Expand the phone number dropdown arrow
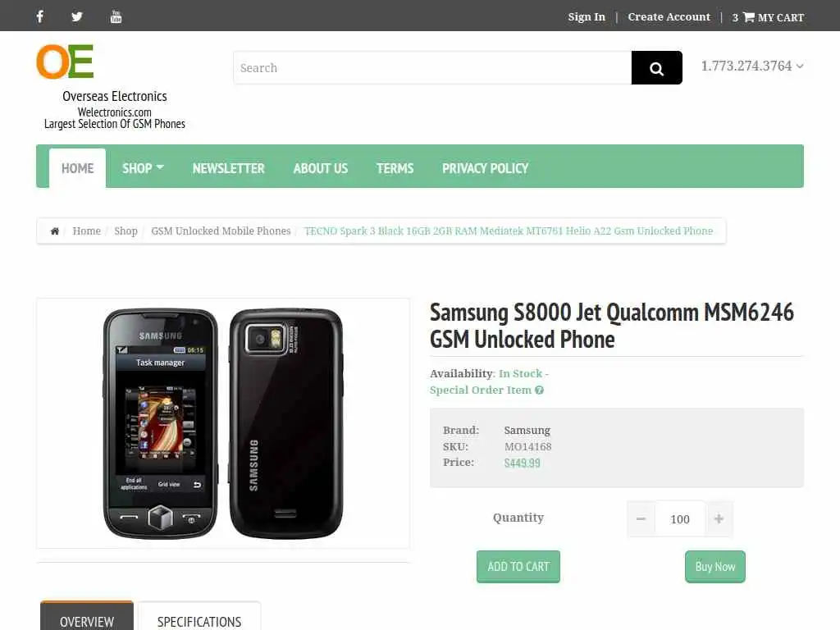This screenshot has height=630, width=840. pos(800,66)
